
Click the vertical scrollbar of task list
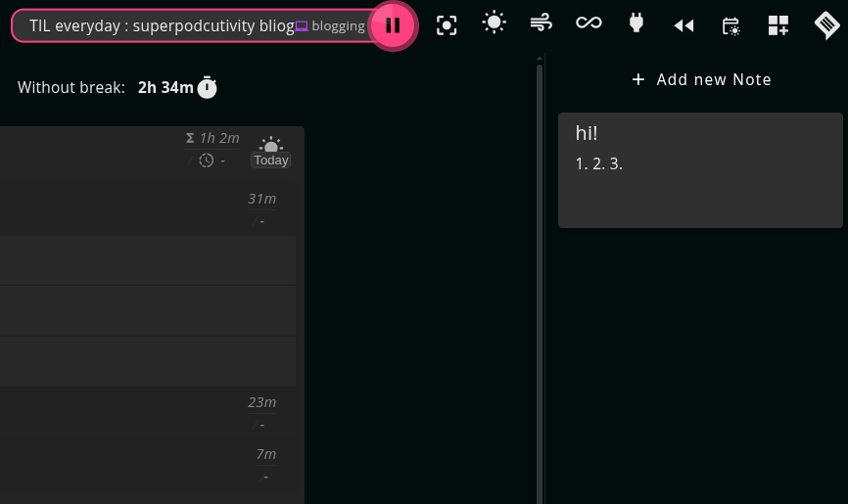pos(540,274)
